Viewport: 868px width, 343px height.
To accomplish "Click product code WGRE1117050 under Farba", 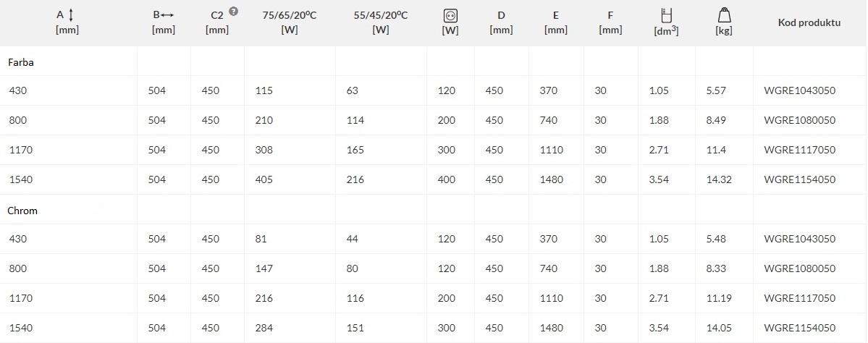I will 799,150.
